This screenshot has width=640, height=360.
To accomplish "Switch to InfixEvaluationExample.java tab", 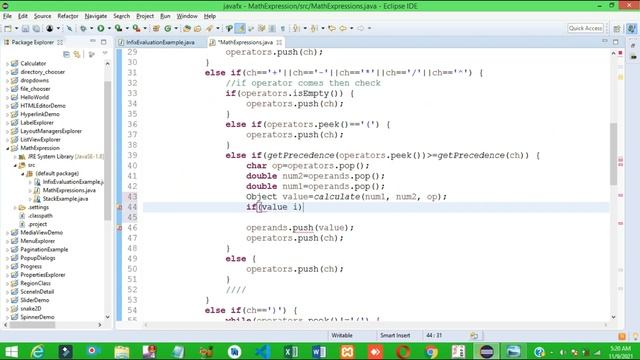I will click(160, 42).
